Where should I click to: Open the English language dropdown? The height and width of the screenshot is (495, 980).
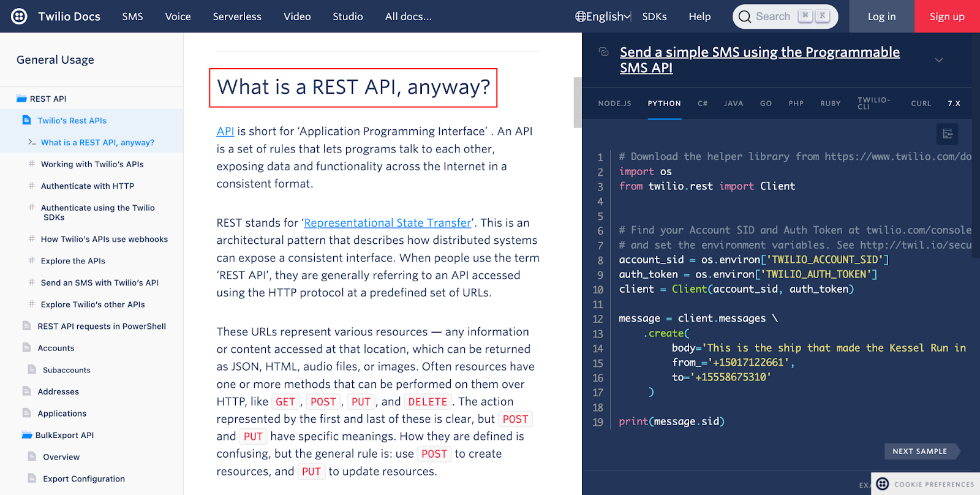coord(603,17)
